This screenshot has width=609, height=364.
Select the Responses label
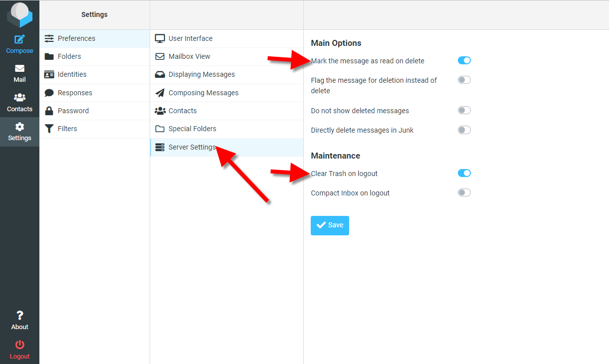tap(75, 93)
